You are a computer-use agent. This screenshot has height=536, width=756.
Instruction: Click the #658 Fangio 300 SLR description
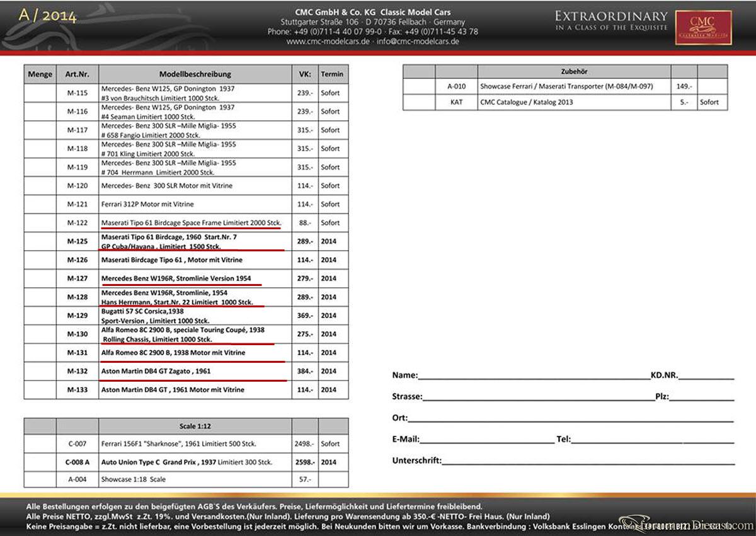click(x=169, y=130)
